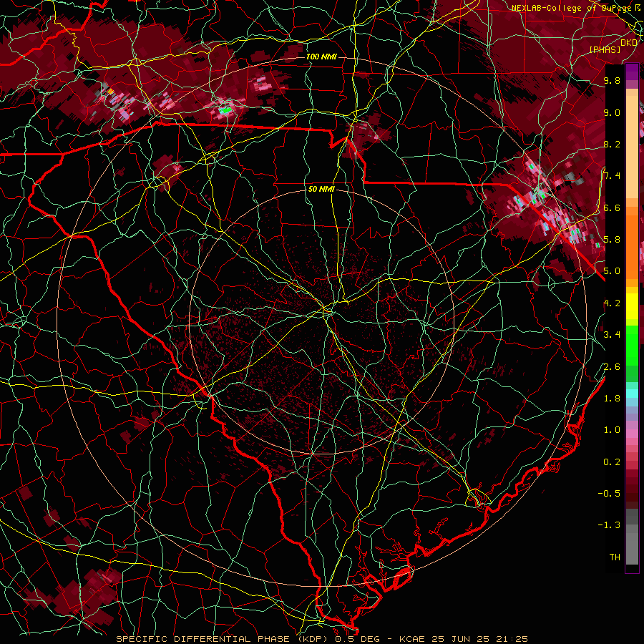Click the 1.0 value on the scale
The image size is (644, 644).
coord(612,430)
